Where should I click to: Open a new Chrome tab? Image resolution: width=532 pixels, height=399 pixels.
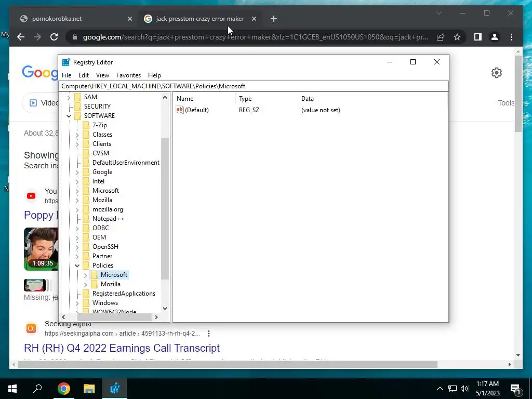pyautogui.click(x=274, y=19)
